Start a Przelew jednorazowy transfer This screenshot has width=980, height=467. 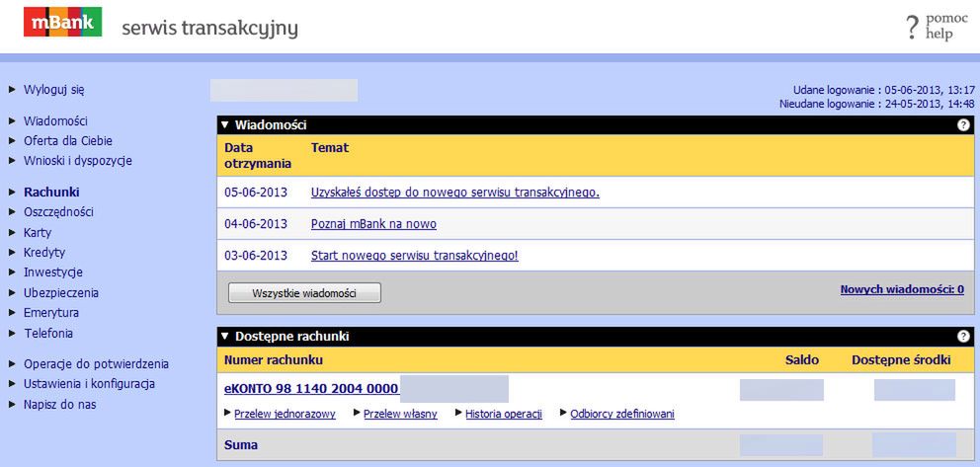[285, 414]
